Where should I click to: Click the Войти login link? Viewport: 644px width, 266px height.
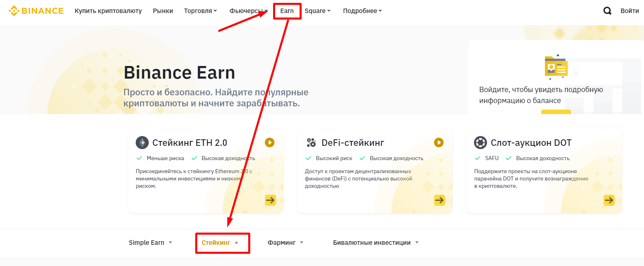629,11
